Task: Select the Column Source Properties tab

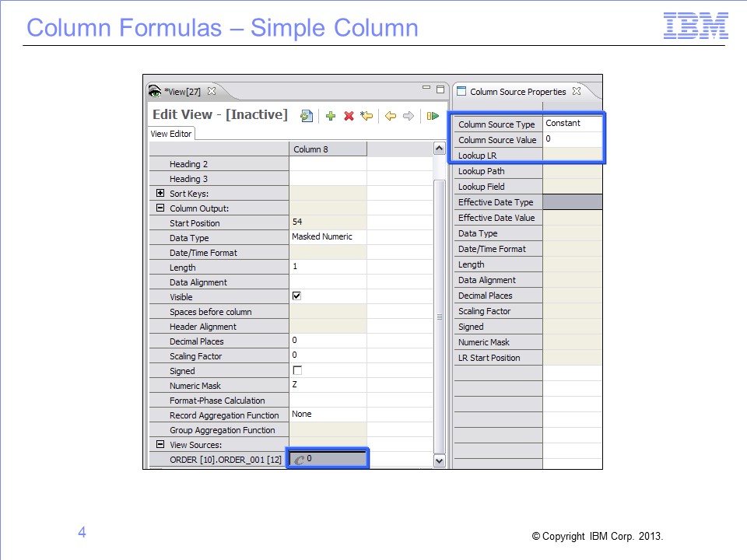Action: click(x=518, y=92)
